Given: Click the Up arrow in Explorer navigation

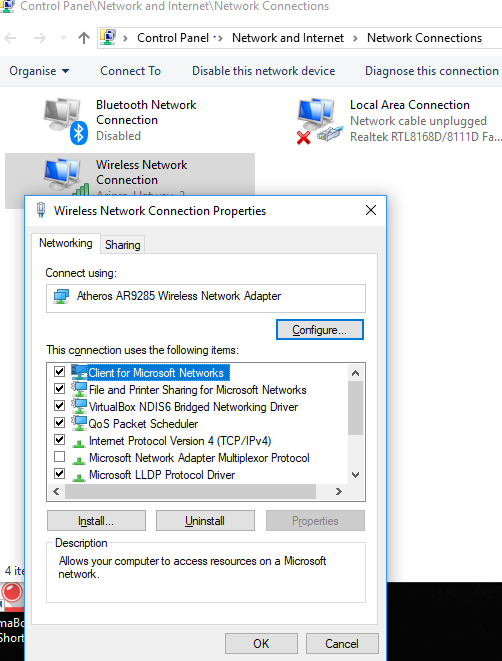Looking at the screenshot, I should pyautogui.click(x=84, y=38).
